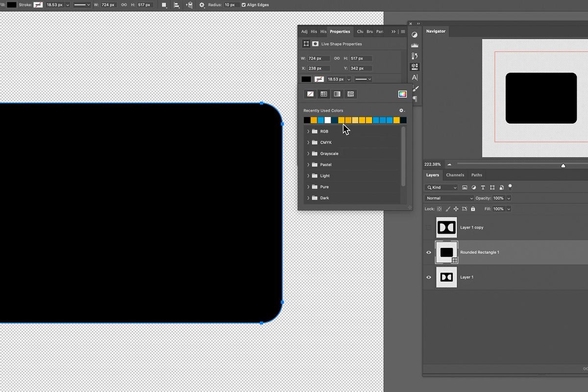Image resolution: width=588 pixels, height=392 pixels.
Task: Open the Character panel icon in the dock
Action: click(x=415, y=77)
